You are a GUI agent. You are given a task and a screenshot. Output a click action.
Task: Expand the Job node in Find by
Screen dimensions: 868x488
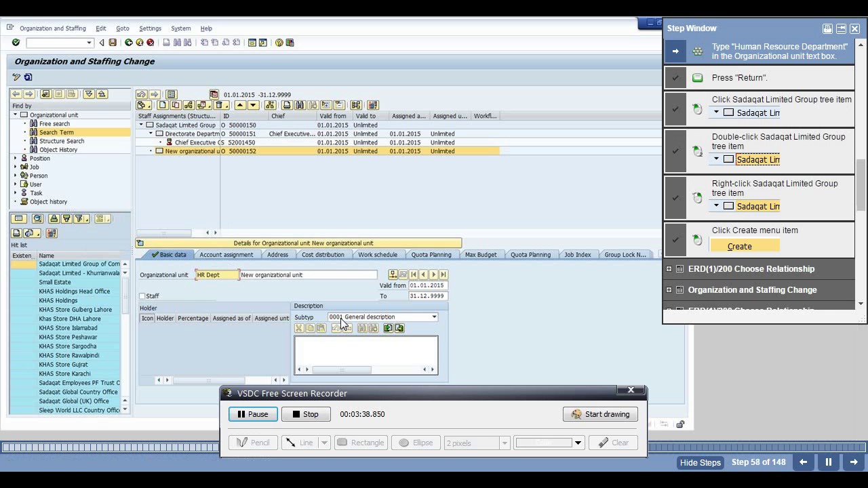pyautogui.click(x=15, y=167)
